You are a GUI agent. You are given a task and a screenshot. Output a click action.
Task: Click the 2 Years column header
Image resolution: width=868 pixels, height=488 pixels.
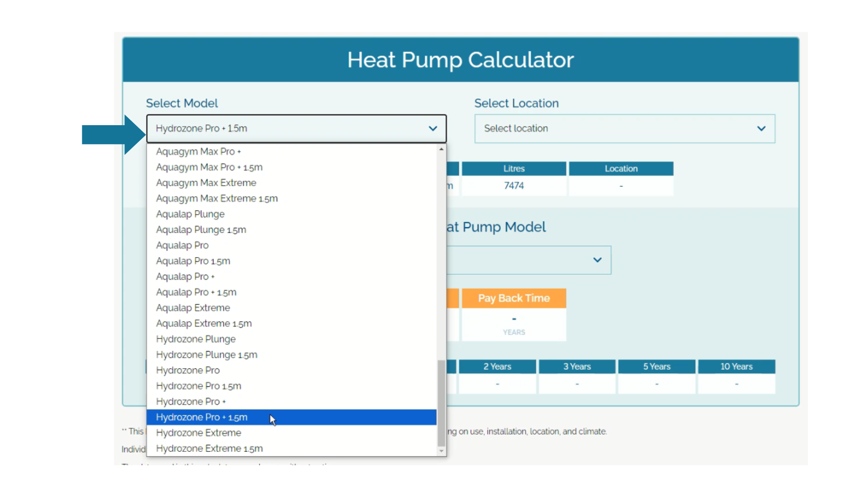(x=497, y=366)
